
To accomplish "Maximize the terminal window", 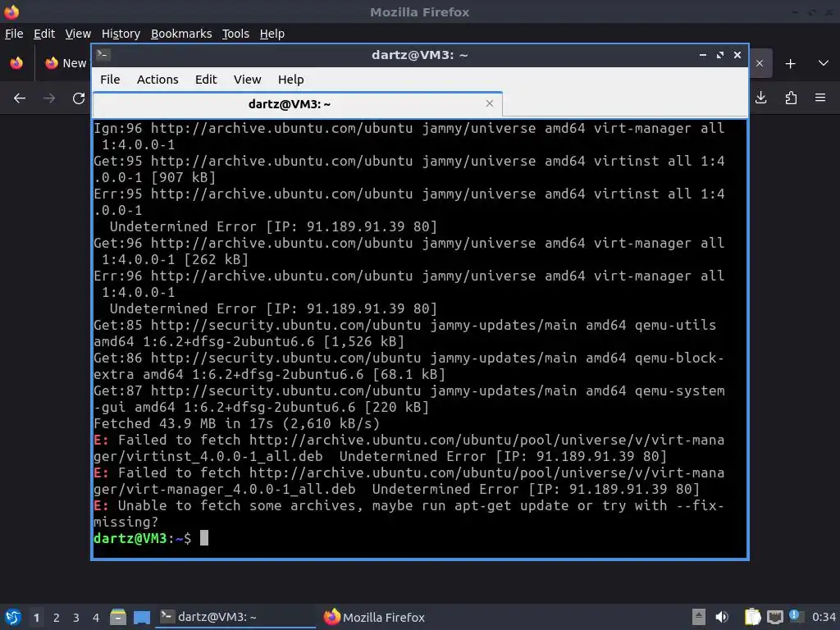I will tap(720, 55).
